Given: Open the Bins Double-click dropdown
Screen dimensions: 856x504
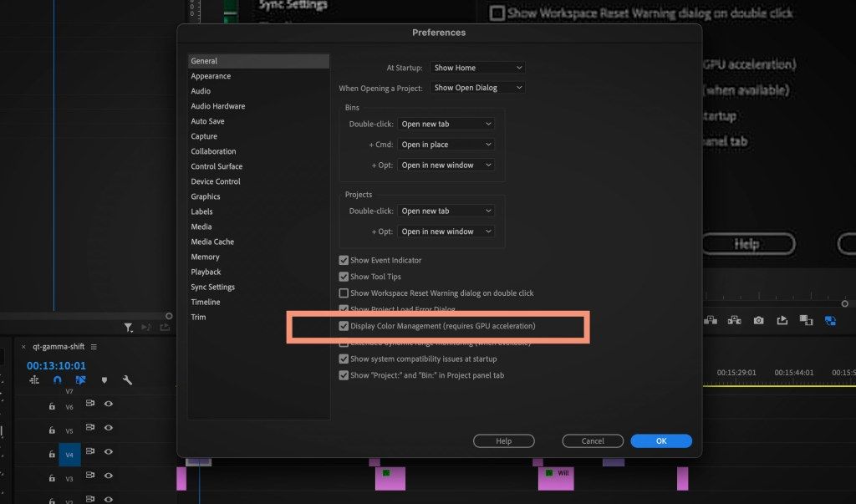Looking at the screenshot, I should point(446,123).
